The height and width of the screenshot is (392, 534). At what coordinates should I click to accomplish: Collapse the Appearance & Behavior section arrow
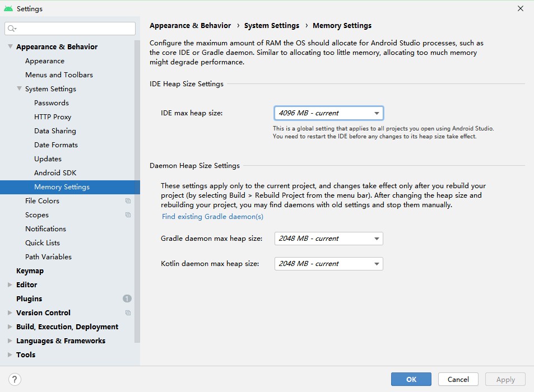(x=10, y=46)
